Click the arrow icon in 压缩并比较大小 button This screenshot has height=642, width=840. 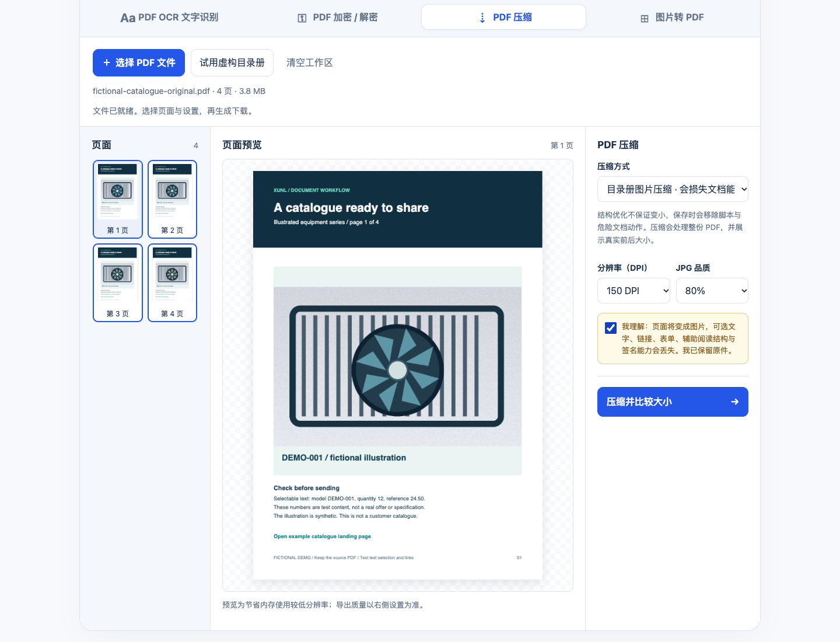(x=735, y=402)
